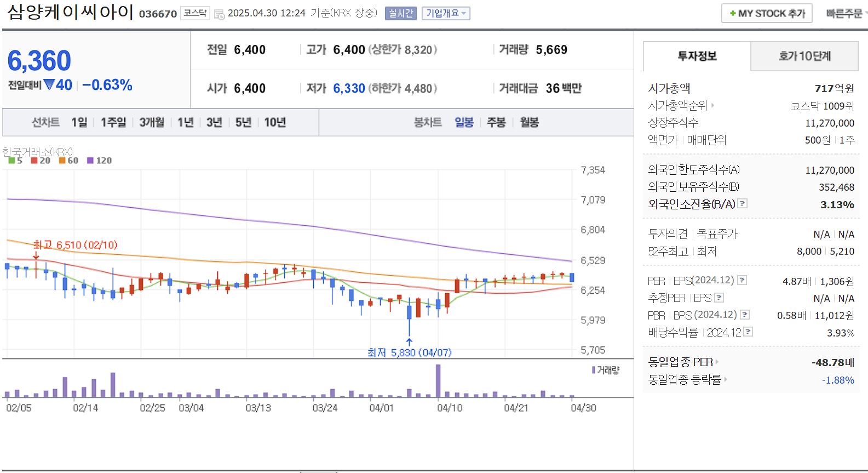The image size is (868, 473).
Task: Click the help icon beside PER EPS(2024.12)
Action: pyautogui.click(x=742, y=281)
